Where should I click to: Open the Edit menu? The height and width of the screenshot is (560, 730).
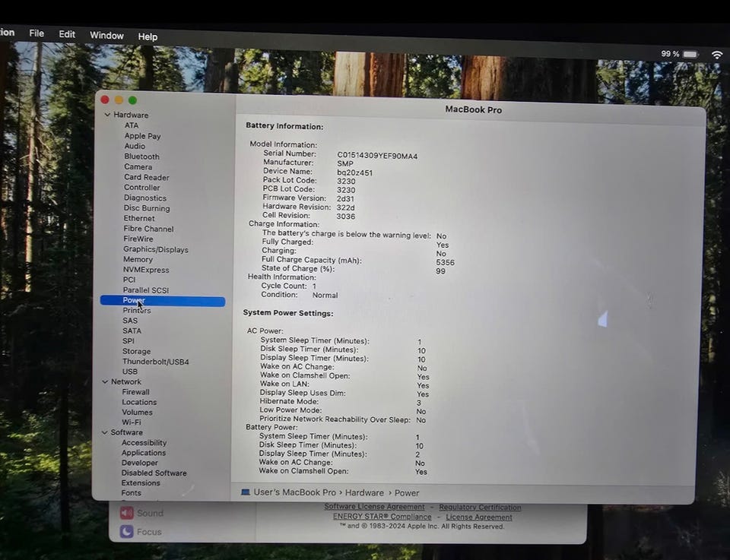point(67,34)
